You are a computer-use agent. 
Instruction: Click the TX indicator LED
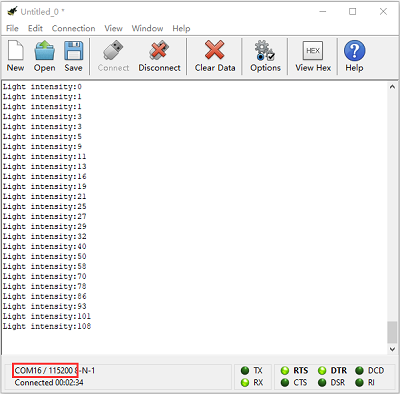click(245, 370)
